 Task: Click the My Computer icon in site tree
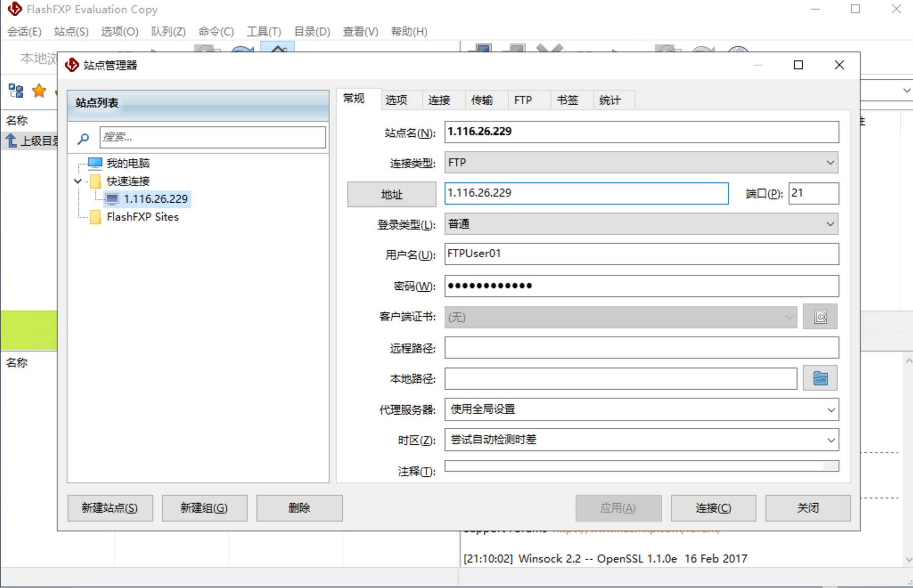pyautogui.click(x=95, y=163)
